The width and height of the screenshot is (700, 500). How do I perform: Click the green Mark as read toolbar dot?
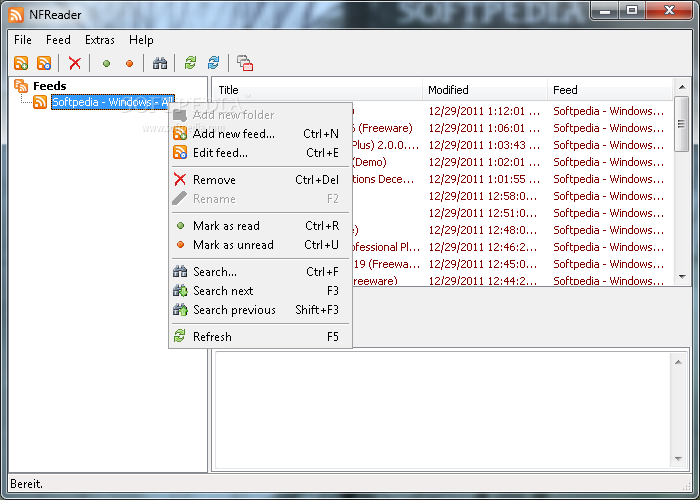(106, 63)
